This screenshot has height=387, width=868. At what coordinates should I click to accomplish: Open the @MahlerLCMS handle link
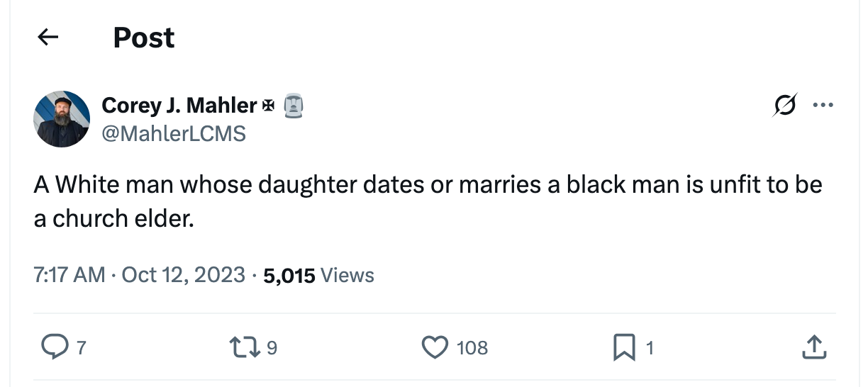174,133
